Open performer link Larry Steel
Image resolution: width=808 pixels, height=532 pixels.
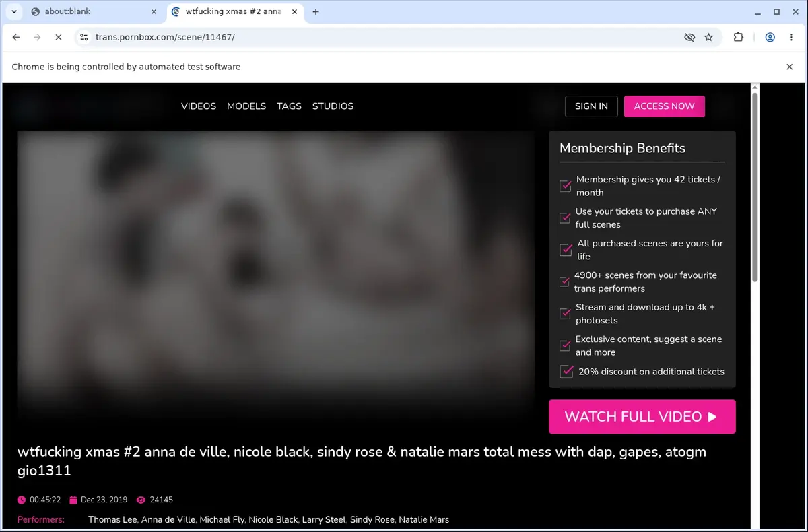(323, 520)
